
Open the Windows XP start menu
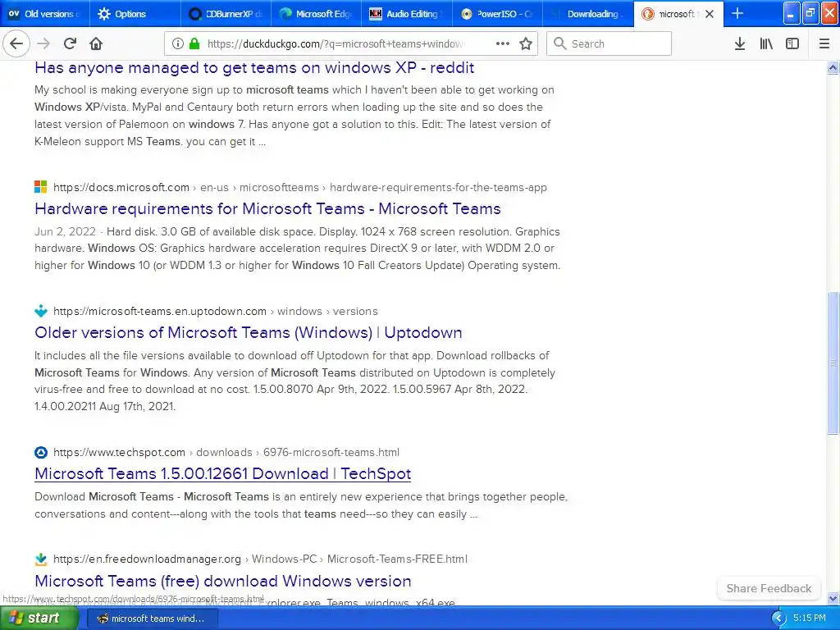coord(39,618)
